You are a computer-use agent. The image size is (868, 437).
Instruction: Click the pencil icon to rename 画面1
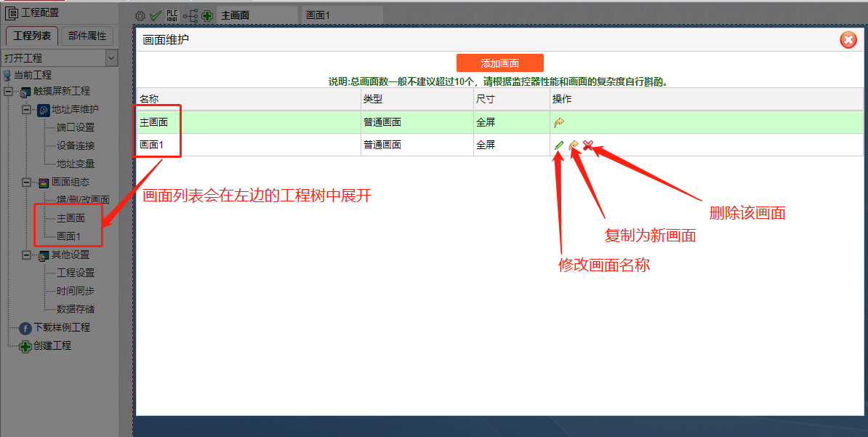click(558, 145)
